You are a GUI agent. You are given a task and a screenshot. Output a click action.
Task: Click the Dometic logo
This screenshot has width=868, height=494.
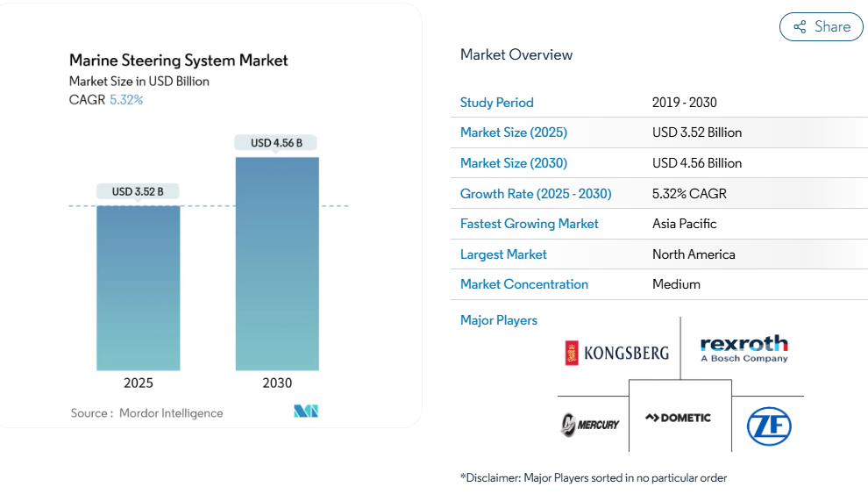tap(679, 418)
